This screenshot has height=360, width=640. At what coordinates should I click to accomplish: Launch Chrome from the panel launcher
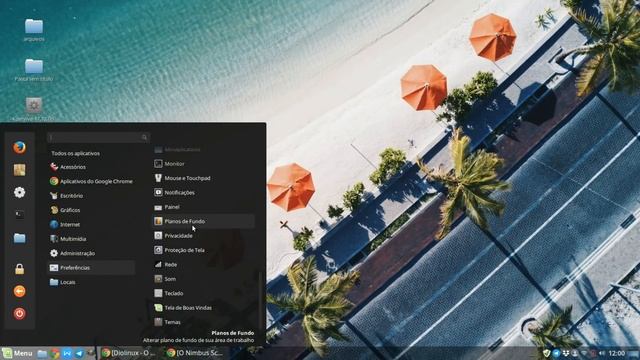pyautogui.click(x=55, y=353)
